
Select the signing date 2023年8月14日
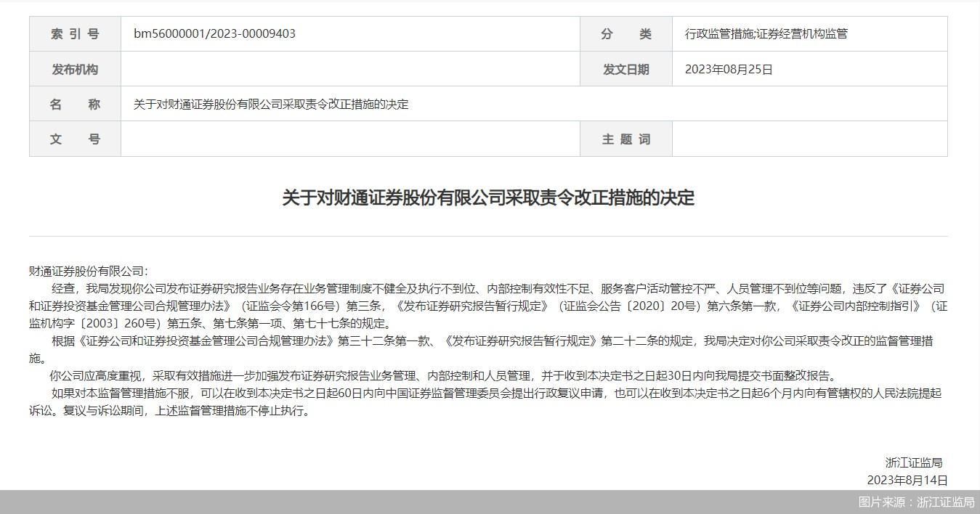[907, 480]
